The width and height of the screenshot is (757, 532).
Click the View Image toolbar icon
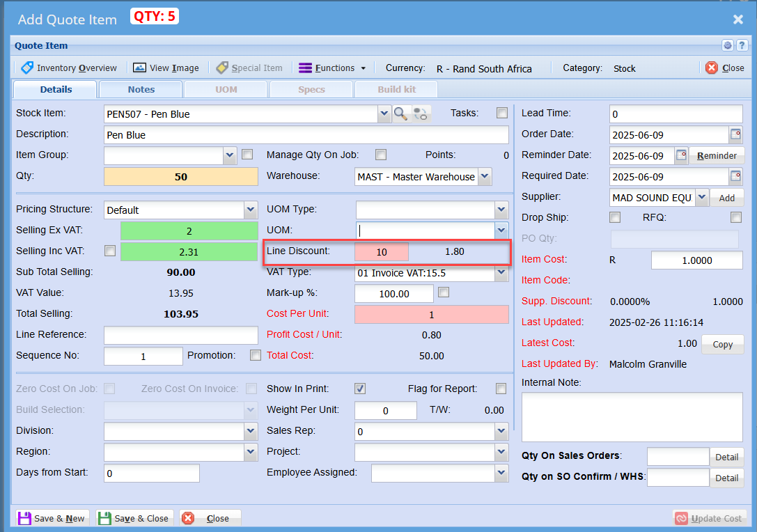(x=139, y=68)
